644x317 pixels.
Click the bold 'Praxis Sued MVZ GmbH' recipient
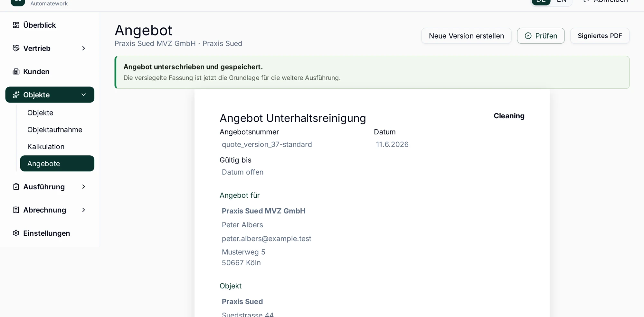point(263,211)
